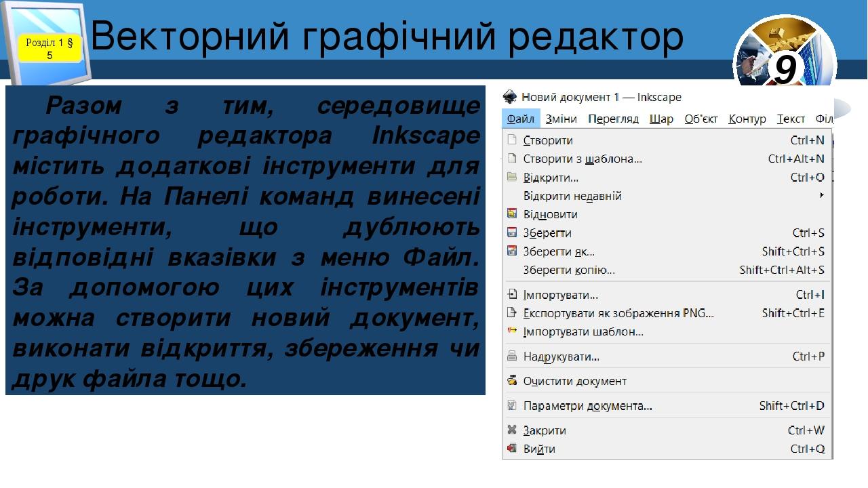The width and height of the screenshot is (868, 488).
Task: Open the Об'єкт menu
Action: click(x=701, y=119)
